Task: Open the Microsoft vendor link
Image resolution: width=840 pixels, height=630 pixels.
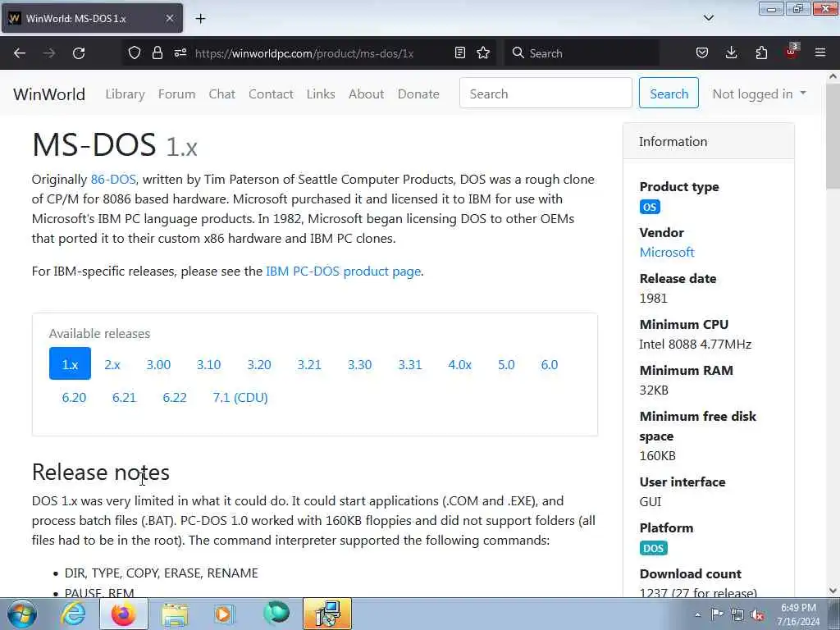Action: click(x=666, y=253)
